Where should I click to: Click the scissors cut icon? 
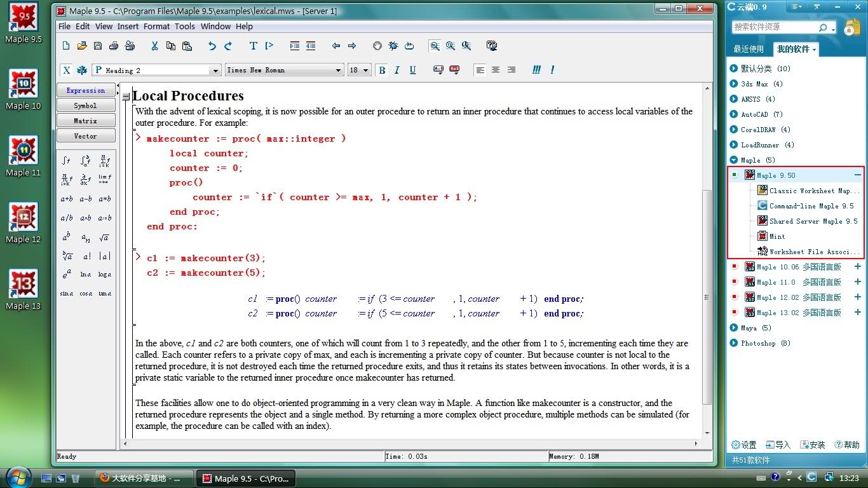coord(154,46)
